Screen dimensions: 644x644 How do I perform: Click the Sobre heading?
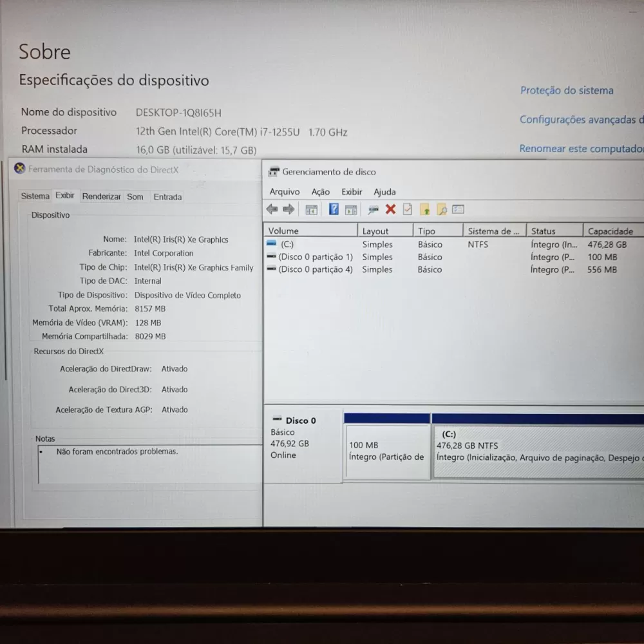(45, 52)
